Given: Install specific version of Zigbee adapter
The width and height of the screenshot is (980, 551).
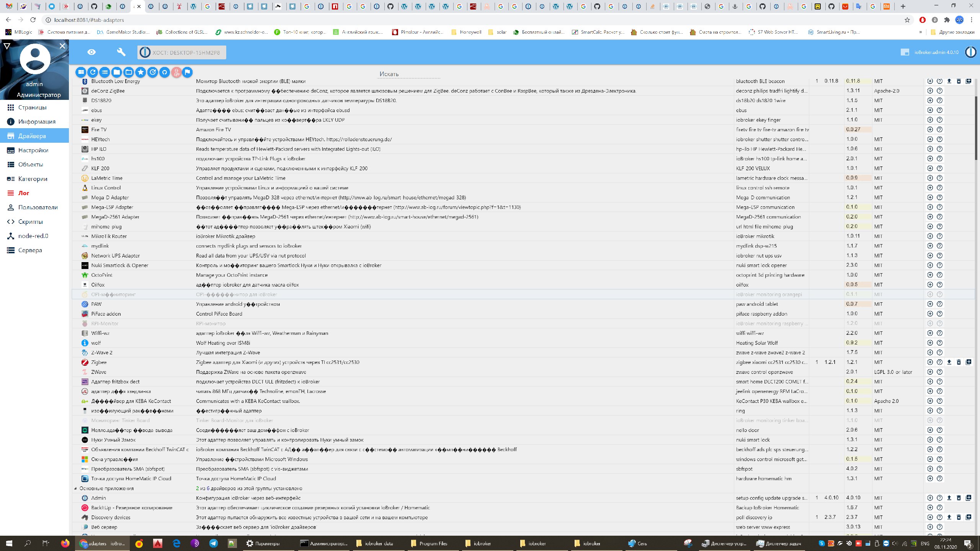Looking at the screenshot, I should point(969,362).
